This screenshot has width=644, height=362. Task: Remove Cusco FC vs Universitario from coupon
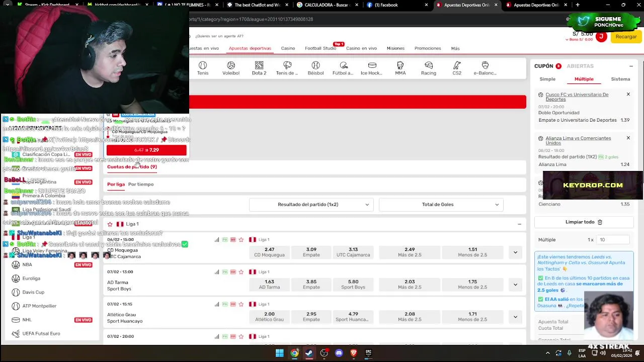coord(628,95)
